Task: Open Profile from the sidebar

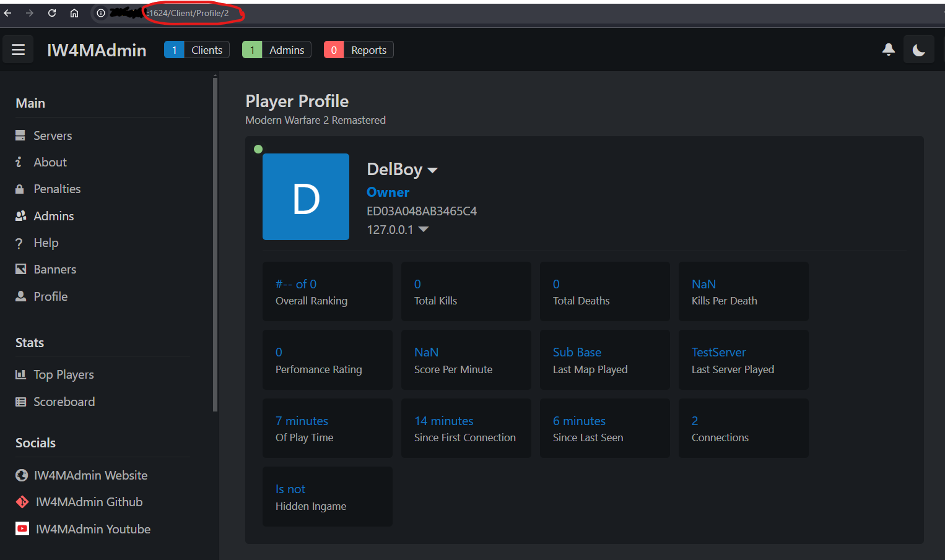Action: pyautogui.click(x=51, y=296)
